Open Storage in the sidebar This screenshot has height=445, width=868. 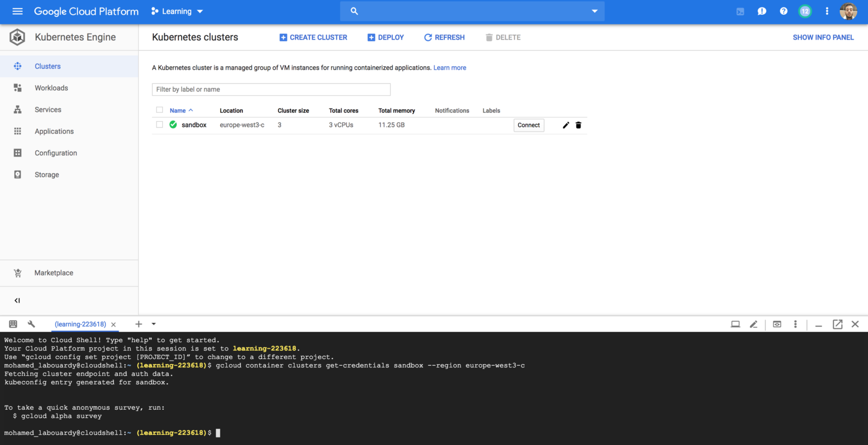point(69,175)
